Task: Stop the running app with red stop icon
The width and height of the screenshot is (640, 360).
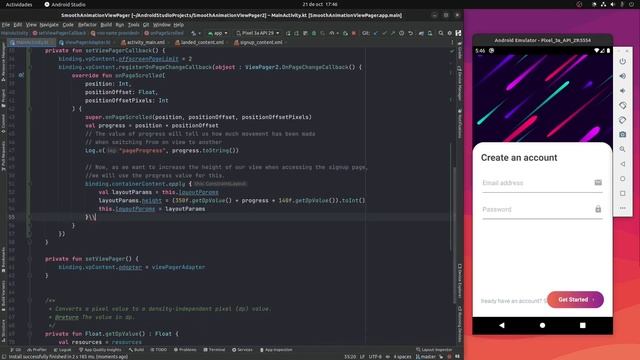Action: click(x=354, y=33)
